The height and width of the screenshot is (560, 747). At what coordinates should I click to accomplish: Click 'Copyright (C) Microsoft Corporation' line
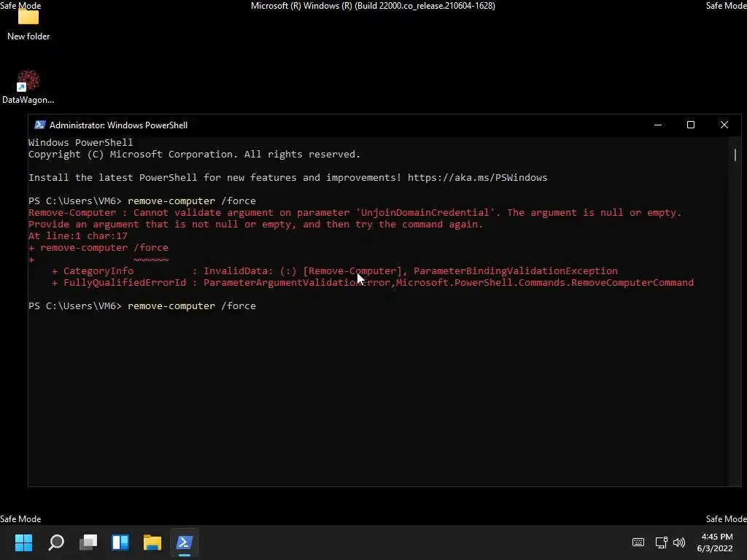tap(194, 155)
